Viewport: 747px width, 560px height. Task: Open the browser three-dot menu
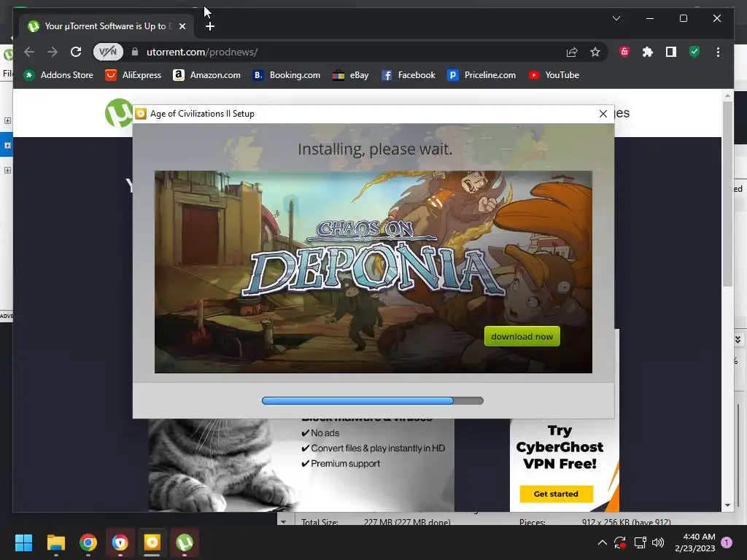pyautogui.click(x=718, y=52)
